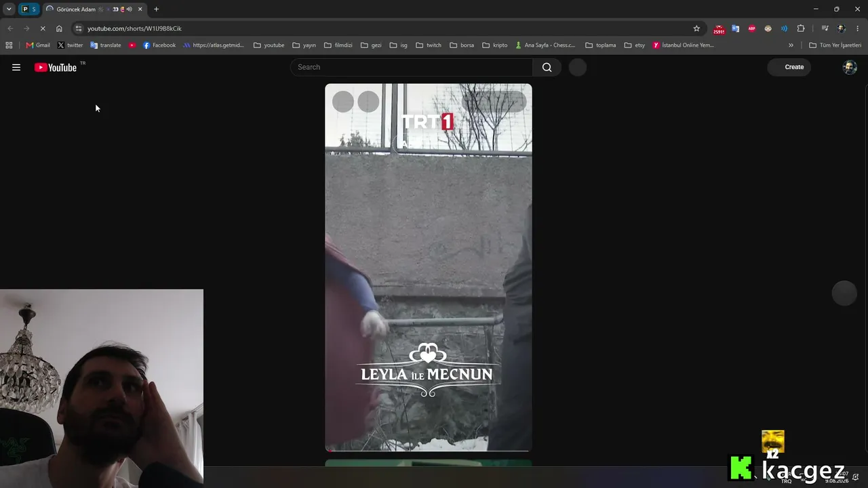Go to the YouTube home logo

pos(56,67)
